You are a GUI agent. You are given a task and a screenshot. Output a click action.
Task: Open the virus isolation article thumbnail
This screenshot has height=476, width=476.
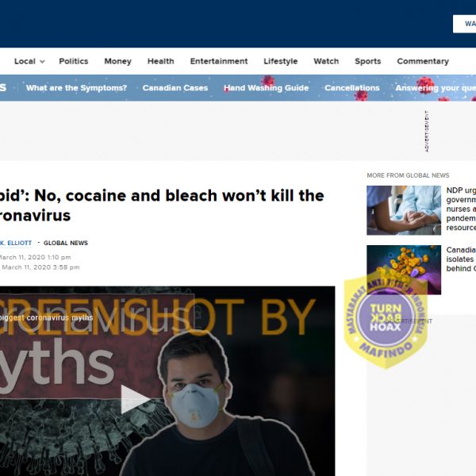(404, 270)
